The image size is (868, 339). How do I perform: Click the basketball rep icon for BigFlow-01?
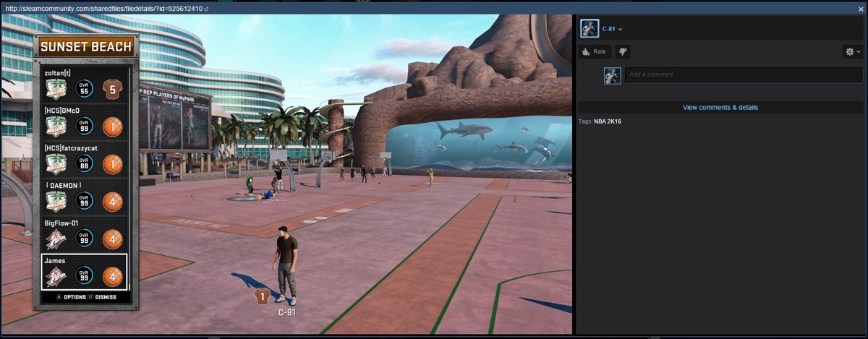click(113, 239)
